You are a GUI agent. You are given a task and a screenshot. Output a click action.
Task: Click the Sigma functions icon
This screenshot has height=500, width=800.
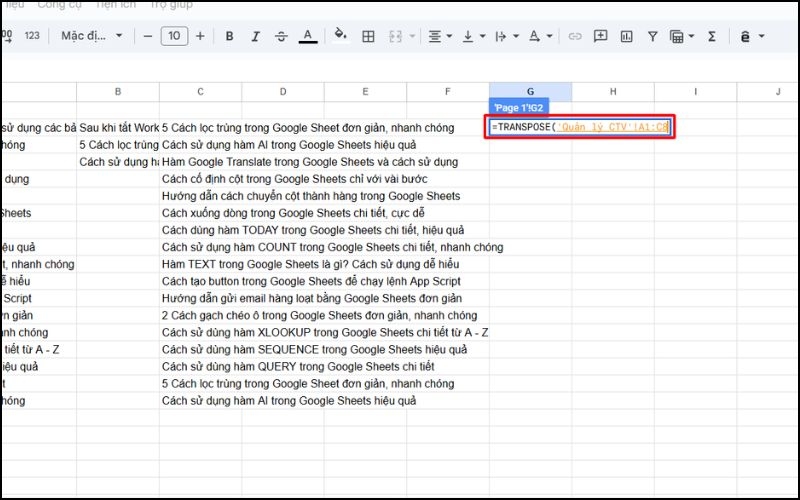click(x=712, y=36)
